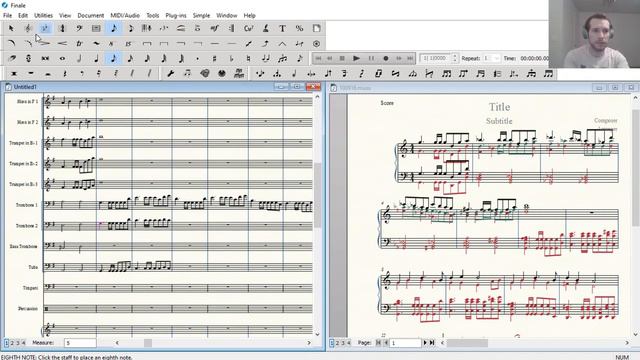Click Untitled1 vertical scrollbar thumb
Image resolution: width=640 pixels, height=360 pixels.
pos(317,195)
